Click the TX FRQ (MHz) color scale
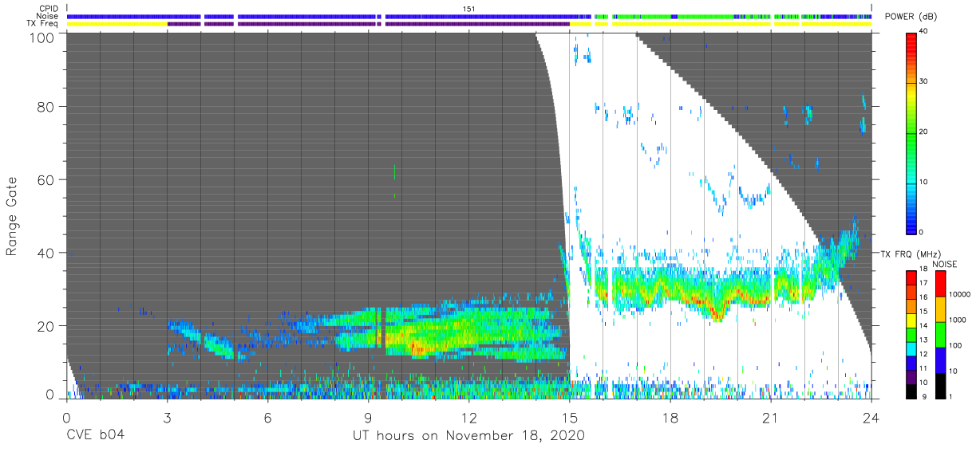The width and height of the screenshot is (980, 452). (911, 333)
